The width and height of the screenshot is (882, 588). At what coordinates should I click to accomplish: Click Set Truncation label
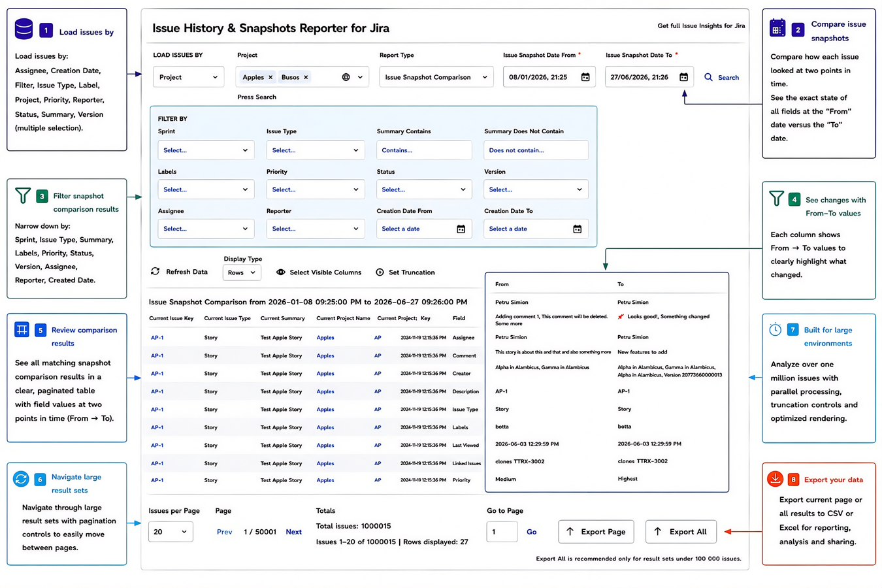coord(412,272)
